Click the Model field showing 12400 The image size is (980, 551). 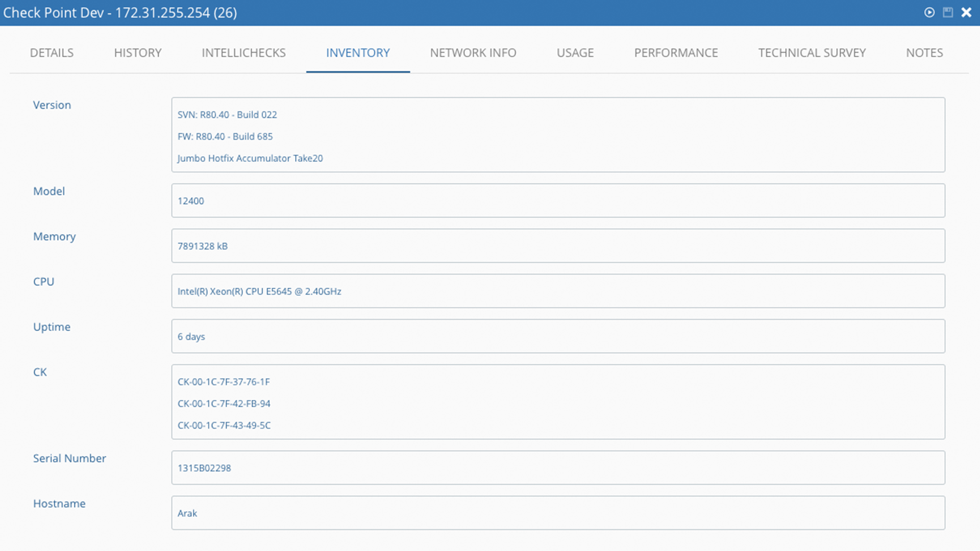(x=558, y=201)
